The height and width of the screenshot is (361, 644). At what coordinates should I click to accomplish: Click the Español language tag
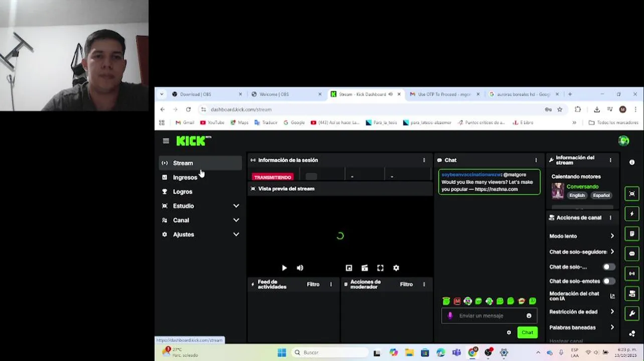601,196
